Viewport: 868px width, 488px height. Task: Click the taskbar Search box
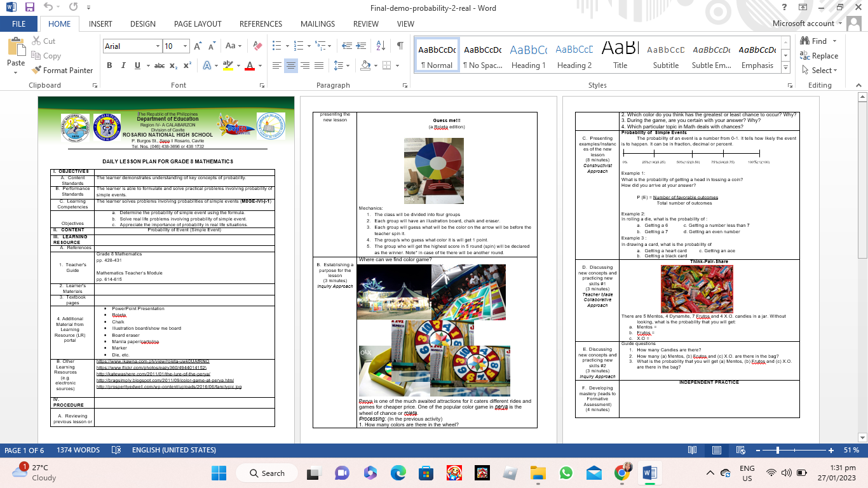[267, 473]
